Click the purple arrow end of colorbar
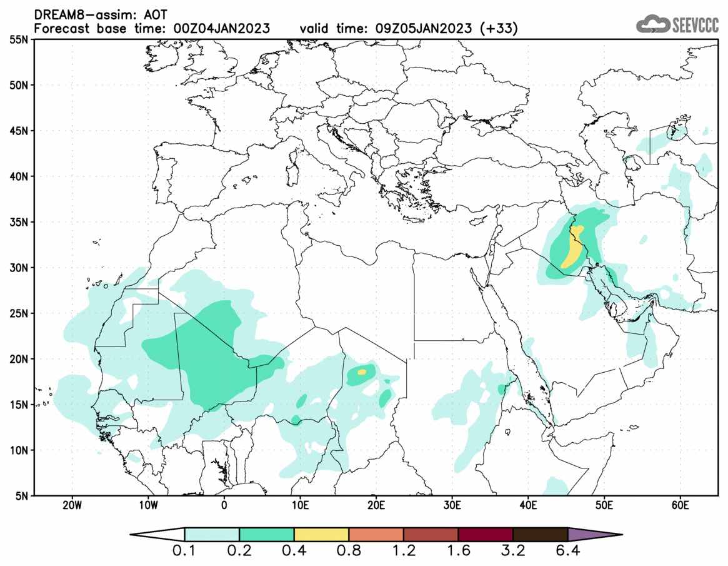Viewport: 728px width, 566px height. [595, 534]
